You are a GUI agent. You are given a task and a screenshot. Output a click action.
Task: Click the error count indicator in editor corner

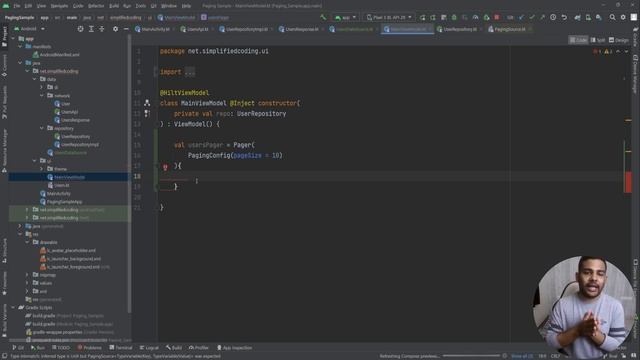[x=598, y=51]
